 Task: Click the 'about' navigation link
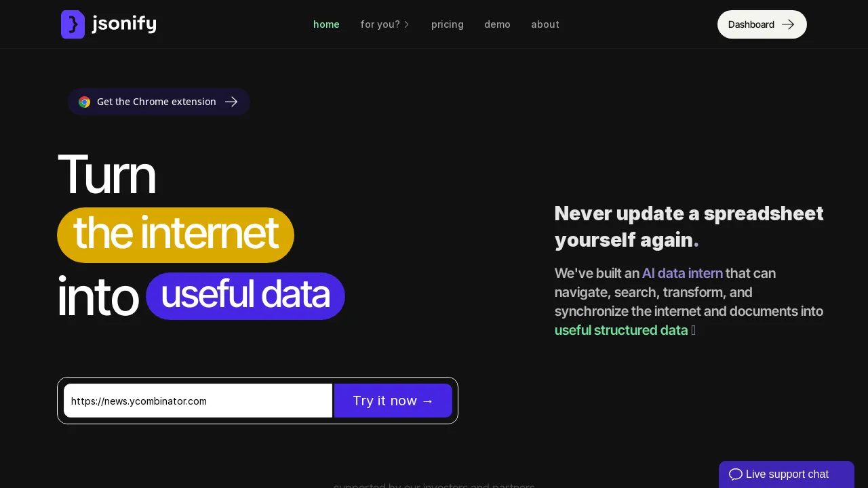[x=545, y=24]
